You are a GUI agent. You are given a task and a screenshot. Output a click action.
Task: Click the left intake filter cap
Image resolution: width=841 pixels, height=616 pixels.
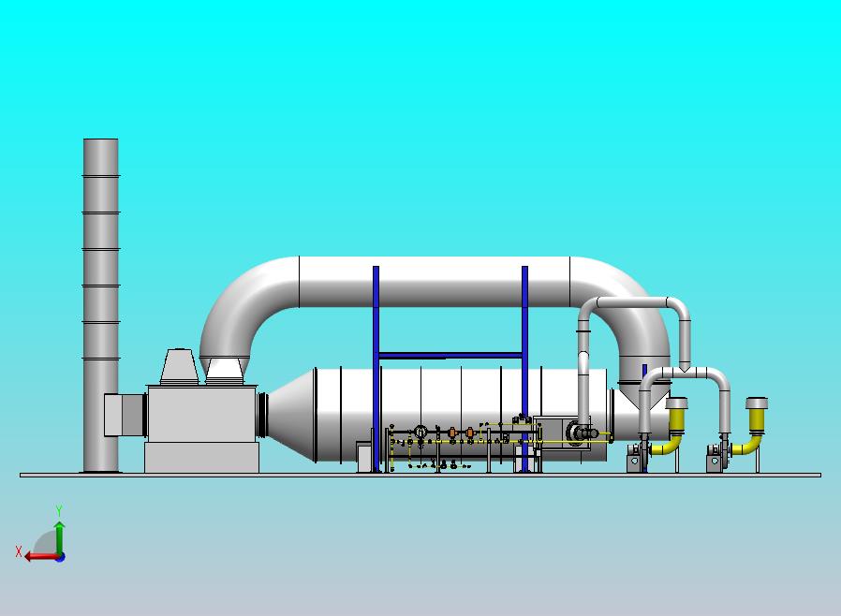[676, 403]
